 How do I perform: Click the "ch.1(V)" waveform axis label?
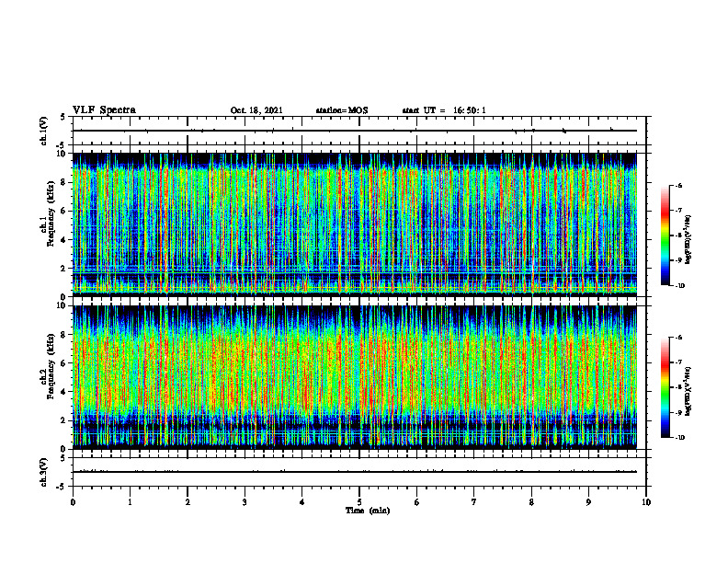44,131
